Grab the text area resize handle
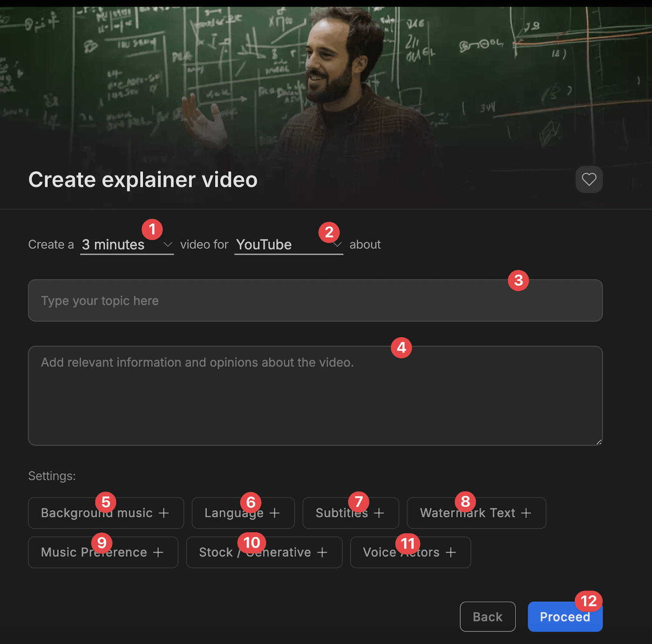The width and height of the screenshot is (652, 644). click(x=598, y=441)
